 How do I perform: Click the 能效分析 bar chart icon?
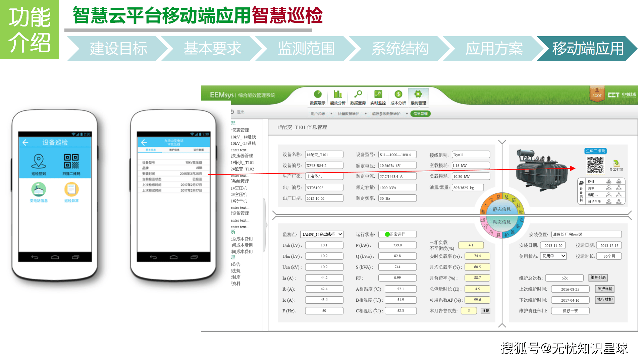coord(337,95)
